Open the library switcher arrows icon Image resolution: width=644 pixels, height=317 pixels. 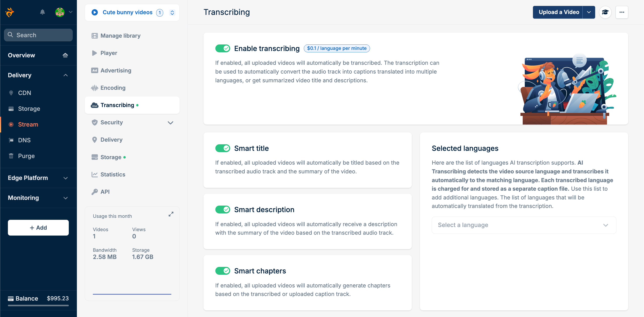tap(172, 12)
